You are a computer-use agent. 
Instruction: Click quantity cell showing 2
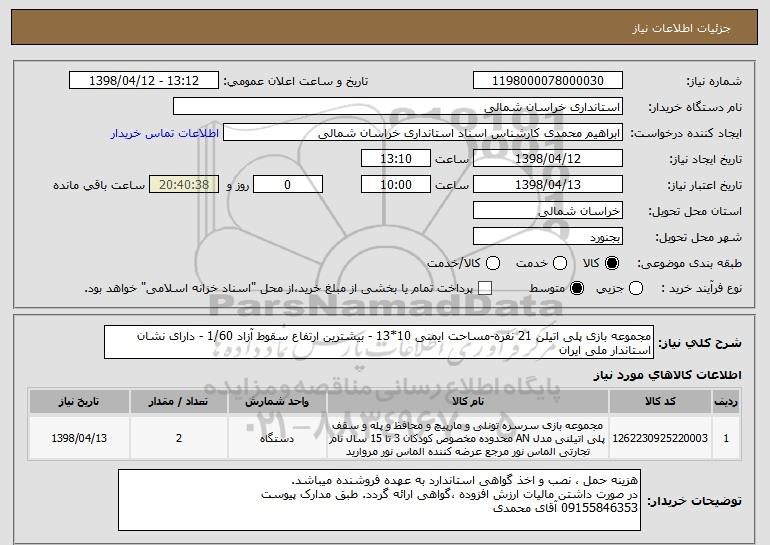pyautogui.click(x=178, y=438)
